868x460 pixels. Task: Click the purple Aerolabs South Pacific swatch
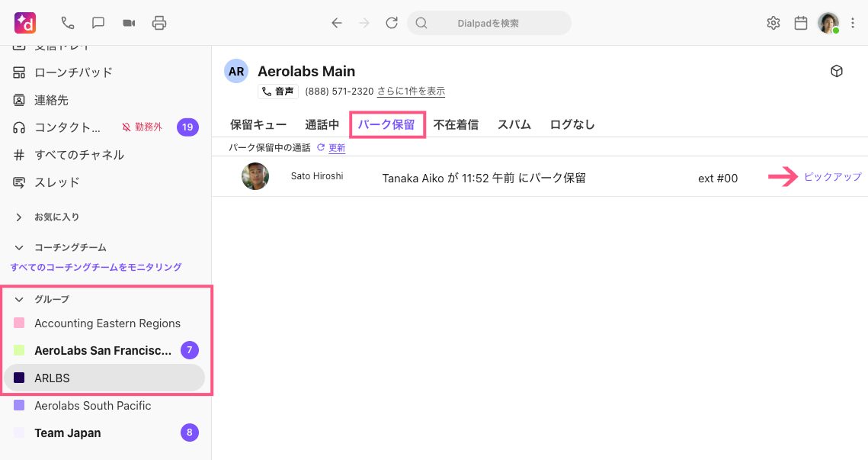click(19, 405)
